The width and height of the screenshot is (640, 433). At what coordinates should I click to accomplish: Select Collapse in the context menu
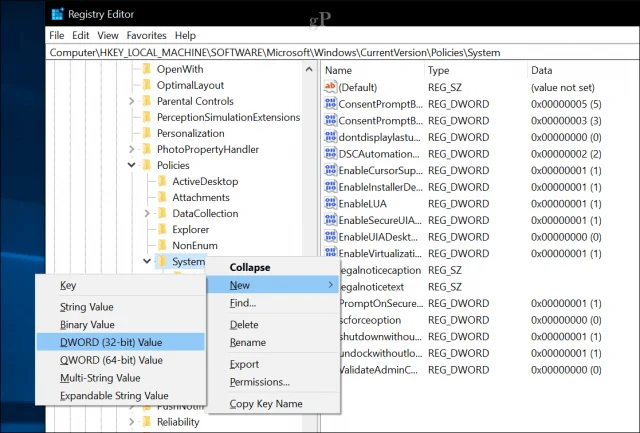coord(273,267)
